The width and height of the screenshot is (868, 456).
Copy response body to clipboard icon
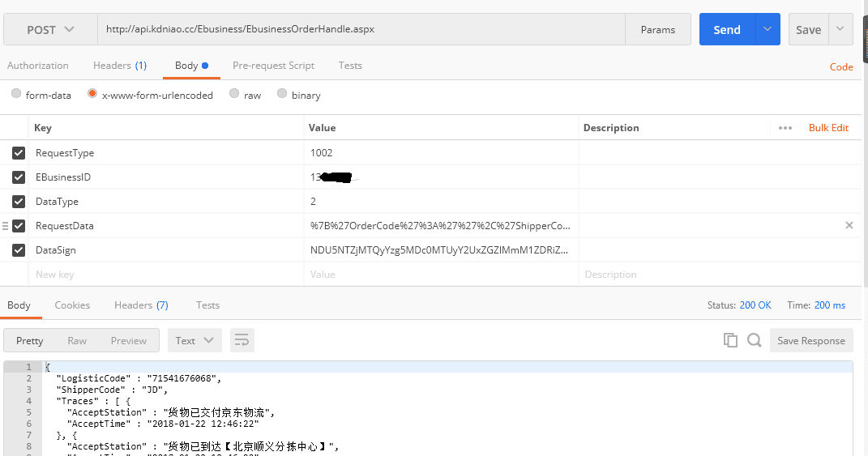pyautogui.click(x=730, y=340)
